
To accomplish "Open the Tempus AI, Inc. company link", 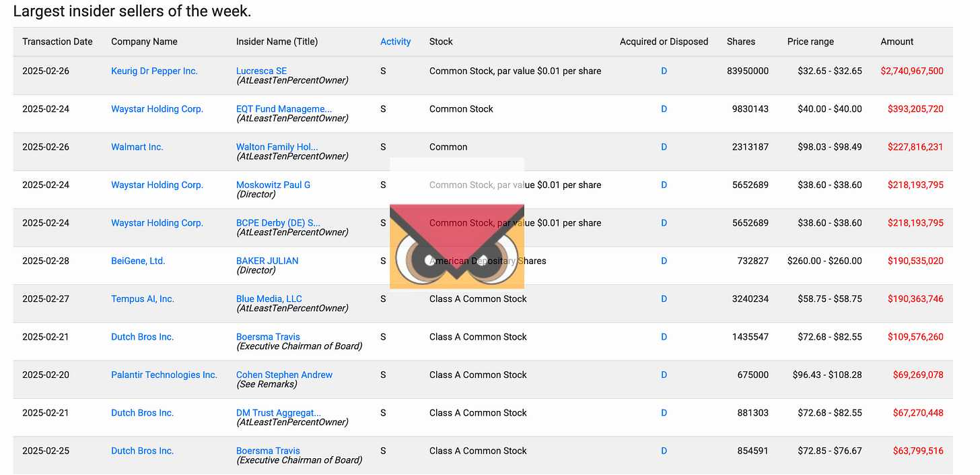I will [143, 298].
